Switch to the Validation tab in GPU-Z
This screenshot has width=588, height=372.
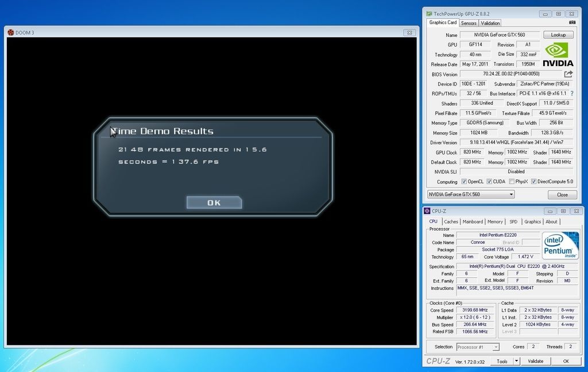[490, 23]
